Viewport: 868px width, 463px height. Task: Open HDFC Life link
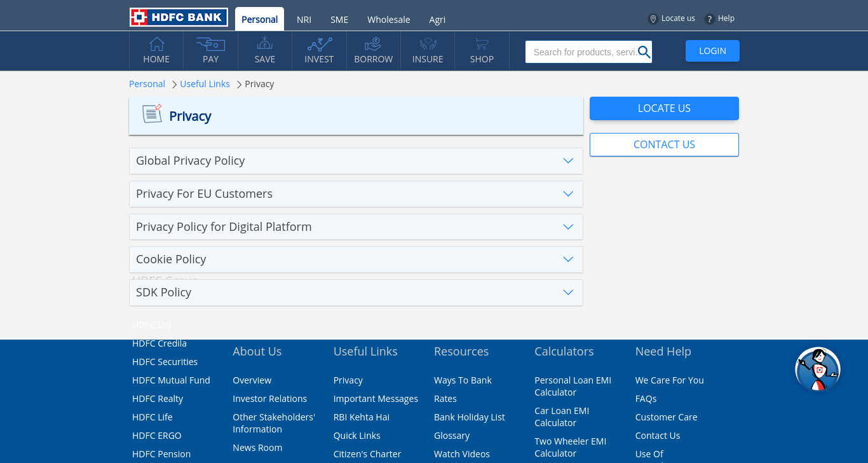(x=153, y=417)
